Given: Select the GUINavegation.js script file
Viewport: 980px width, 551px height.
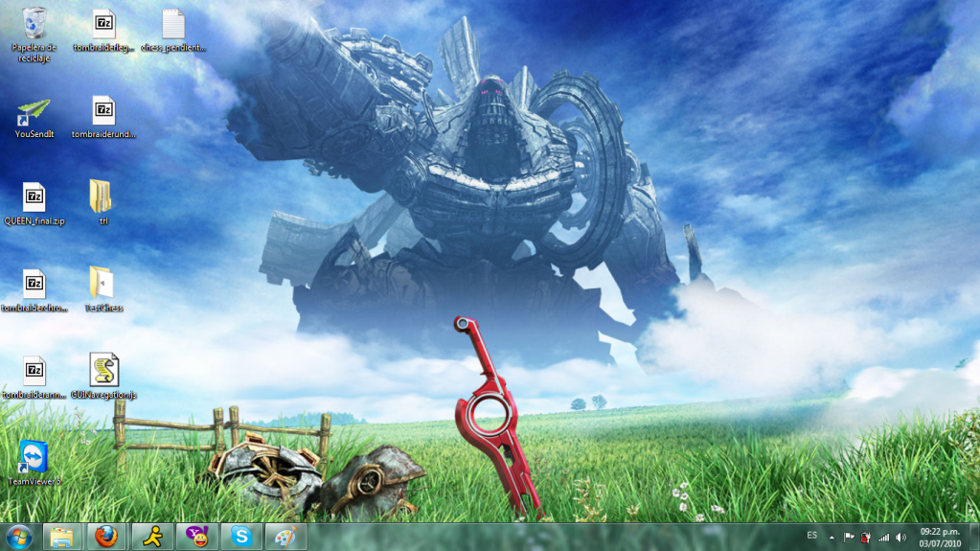Looking at the screenshot, I should pyautogui.click(x=103, y=370).
